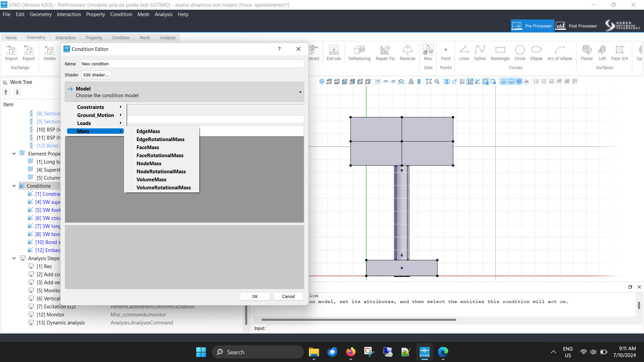Select the Ellipse curve tool

pyautogui.click(x=536, y=53)
